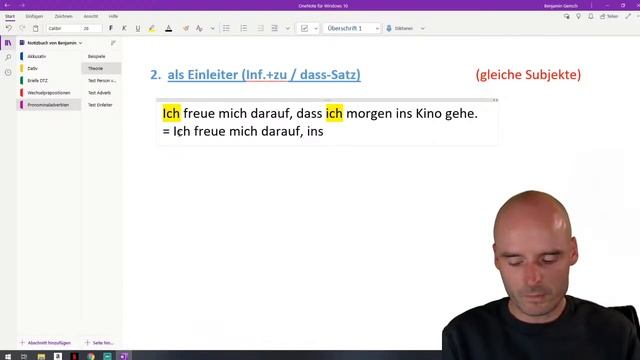640x360 pixels.
Task: Click the lightbulb tips icon
Action: click(578, 16)
